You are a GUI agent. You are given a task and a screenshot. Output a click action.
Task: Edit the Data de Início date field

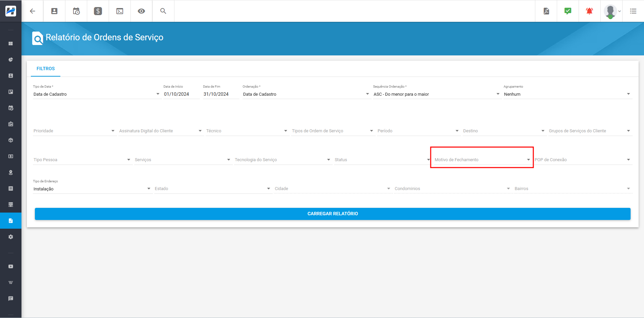point(181,94)
